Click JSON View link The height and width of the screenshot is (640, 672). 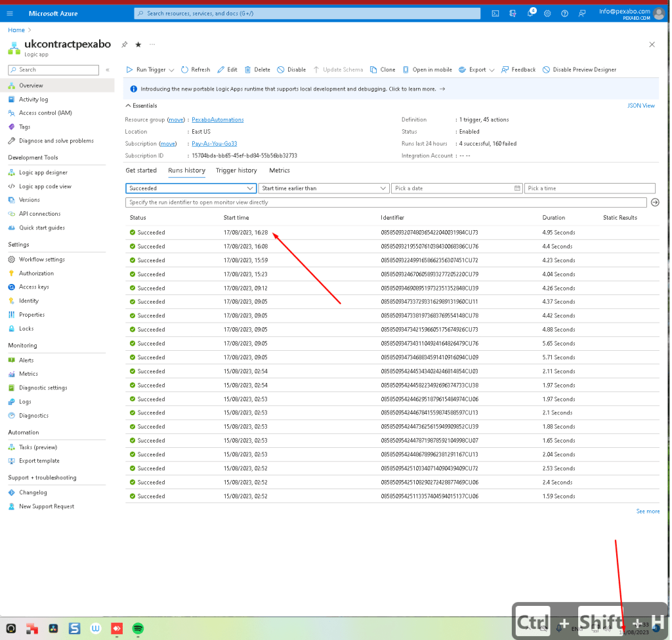(x=640, y=106)
